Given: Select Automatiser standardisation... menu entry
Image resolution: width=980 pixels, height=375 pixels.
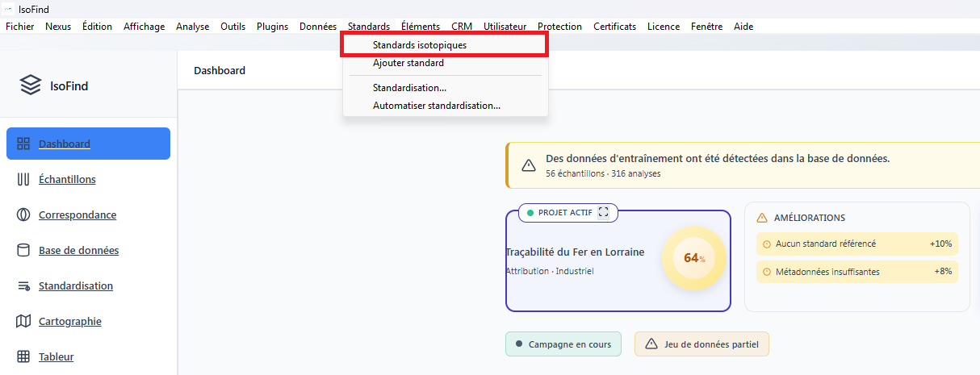Looking at the screenshot, I should [x=446, y=106].
